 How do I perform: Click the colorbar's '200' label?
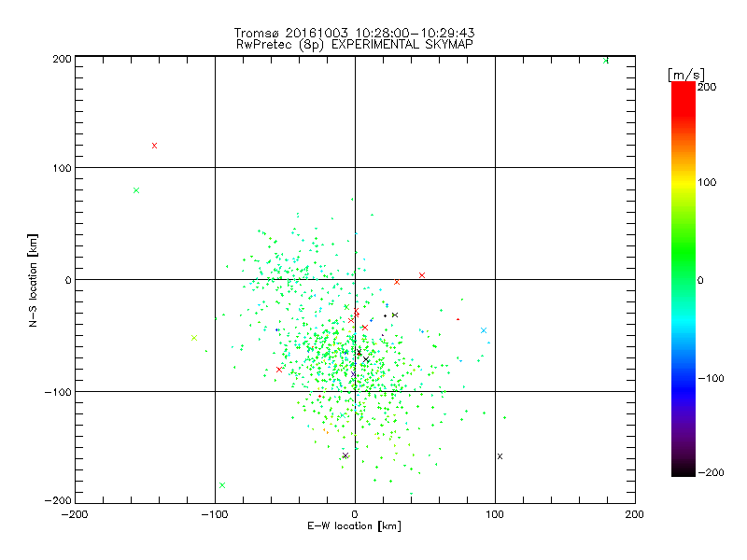coord(707,87)
